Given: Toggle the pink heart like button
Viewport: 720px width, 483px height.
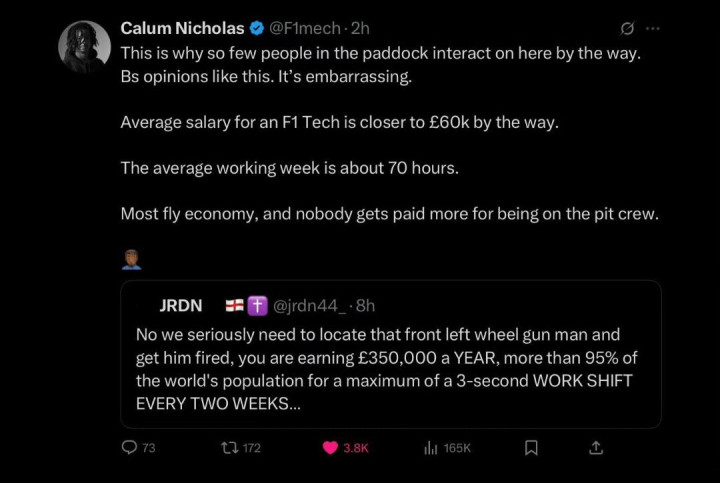Looking at the screenshot, I should click(330, 448).
